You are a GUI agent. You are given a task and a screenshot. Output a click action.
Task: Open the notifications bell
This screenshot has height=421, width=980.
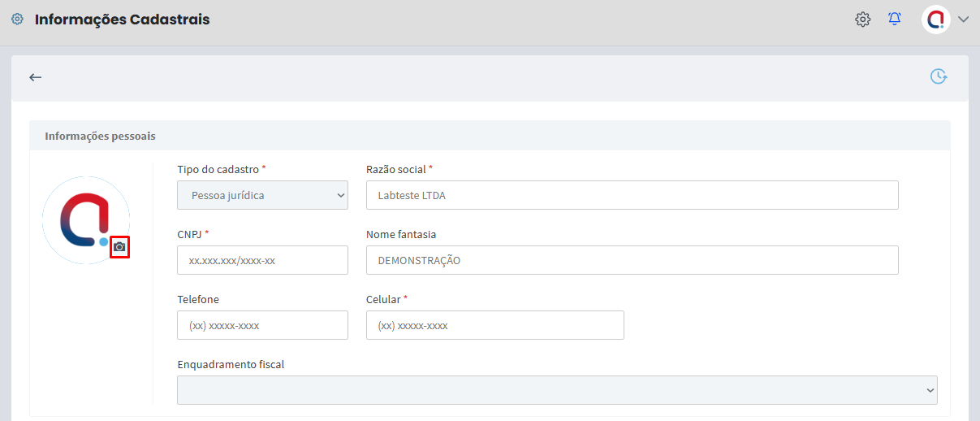[x=895, y=19]
